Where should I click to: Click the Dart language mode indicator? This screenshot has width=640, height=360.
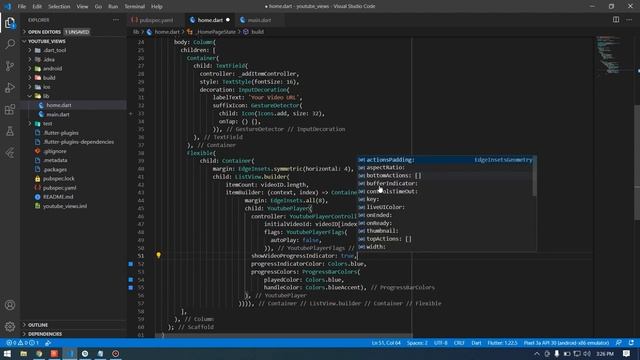476,343
